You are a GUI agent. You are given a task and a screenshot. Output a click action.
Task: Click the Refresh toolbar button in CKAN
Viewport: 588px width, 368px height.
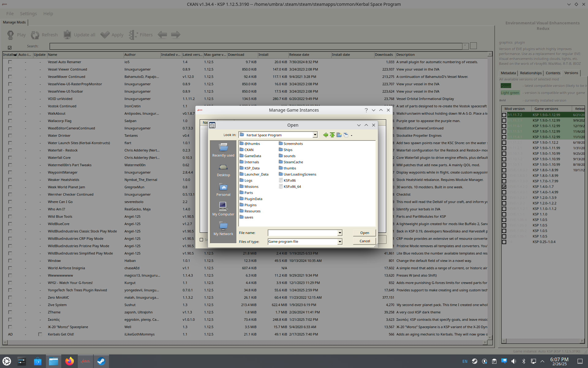(x=44, y=35)
